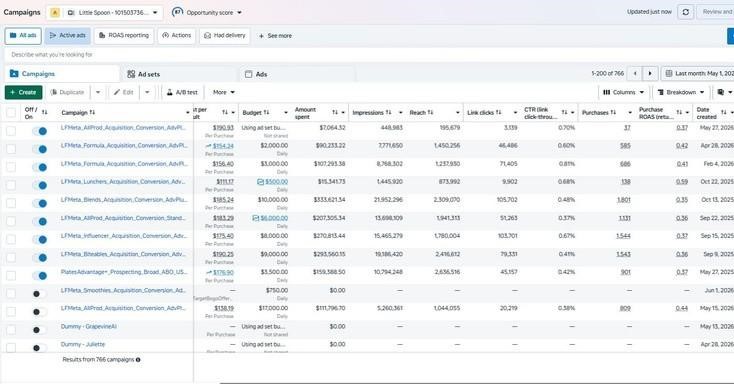Image resolution: width=734 pixels, height=384 pixels.
Task: Expand the Opportunity score dropdown
Action: (x=239, y=13)
